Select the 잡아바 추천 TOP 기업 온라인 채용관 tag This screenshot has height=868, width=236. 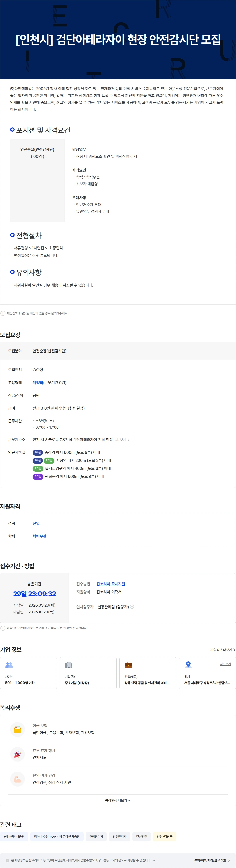click(57, 836)
